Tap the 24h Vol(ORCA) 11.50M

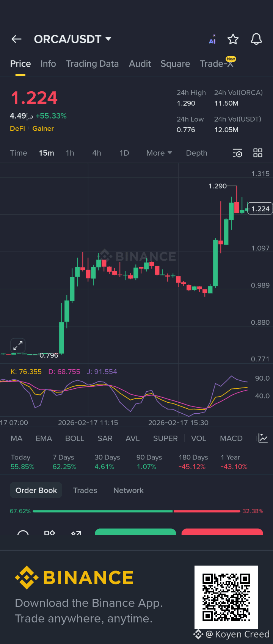tap(226, 103)
